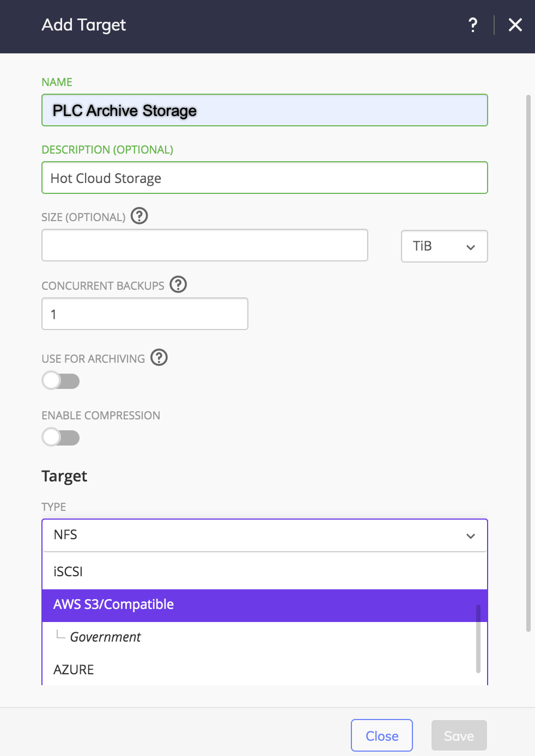The image size is (535, 756).
Task: Turn on the Enable Compression switch
Action: tap(61, 437)
